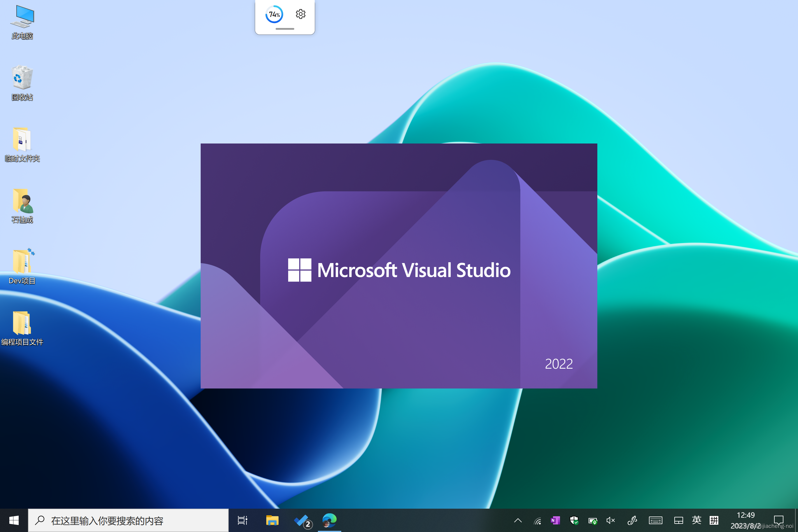Focus the taskbar search box
The image size is (798, 532).
(x=128, y=520)
